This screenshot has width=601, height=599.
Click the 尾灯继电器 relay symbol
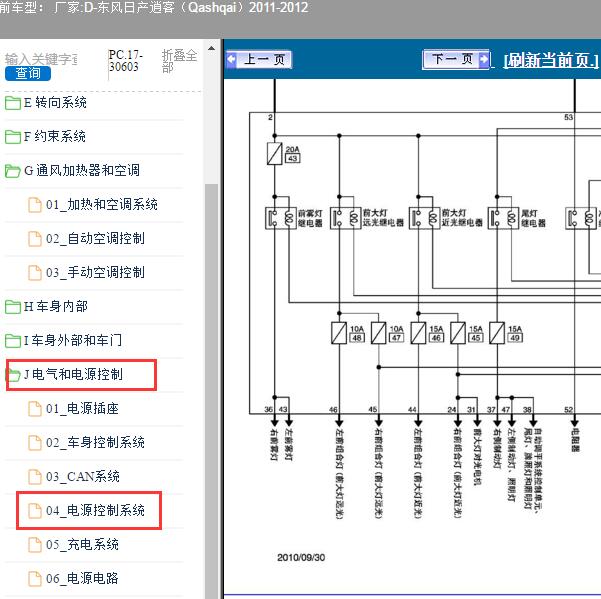[503, 218]
